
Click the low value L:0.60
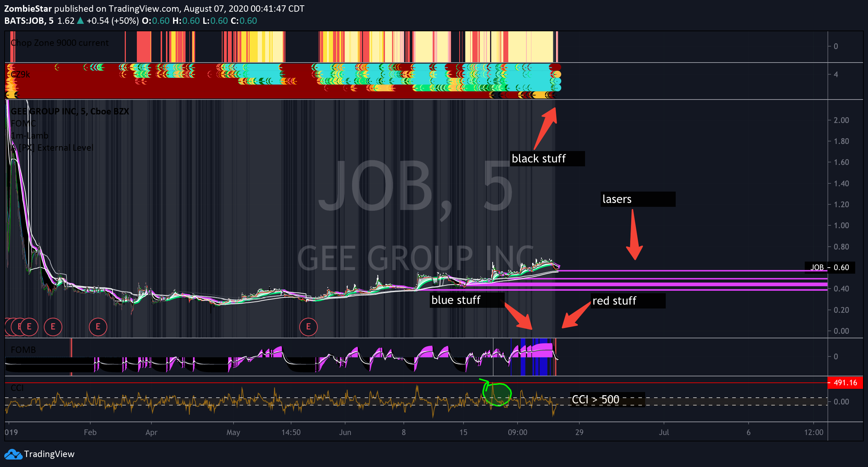tap(215, 21)
